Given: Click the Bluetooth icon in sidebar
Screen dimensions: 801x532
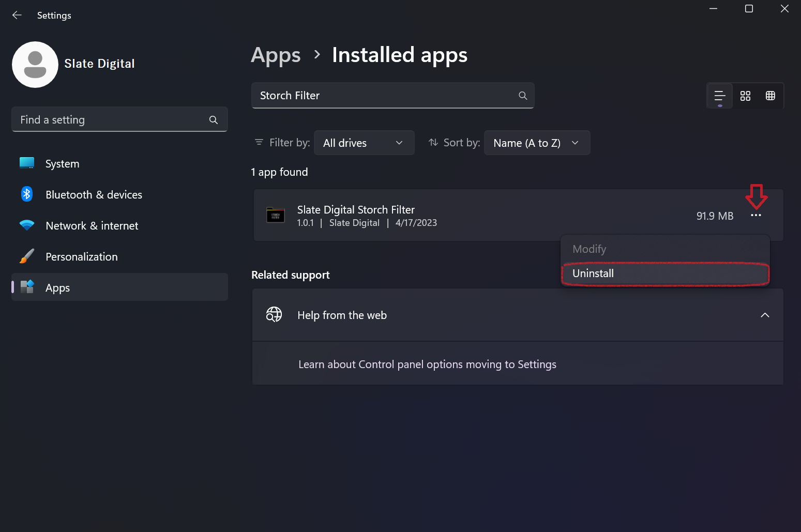Looking at the screenshot, I should pyautogui.click(x=27, y=194).
